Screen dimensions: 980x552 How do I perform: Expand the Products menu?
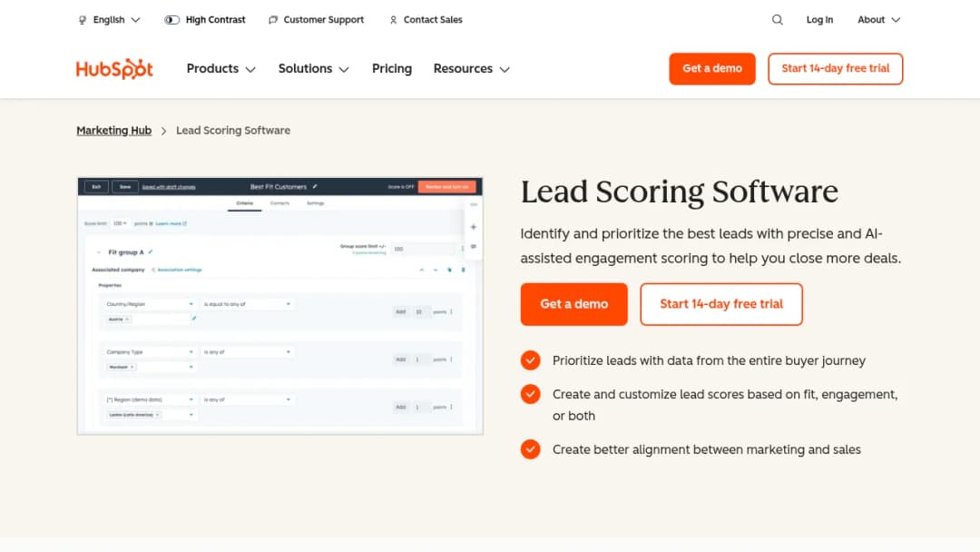[221, 69]
